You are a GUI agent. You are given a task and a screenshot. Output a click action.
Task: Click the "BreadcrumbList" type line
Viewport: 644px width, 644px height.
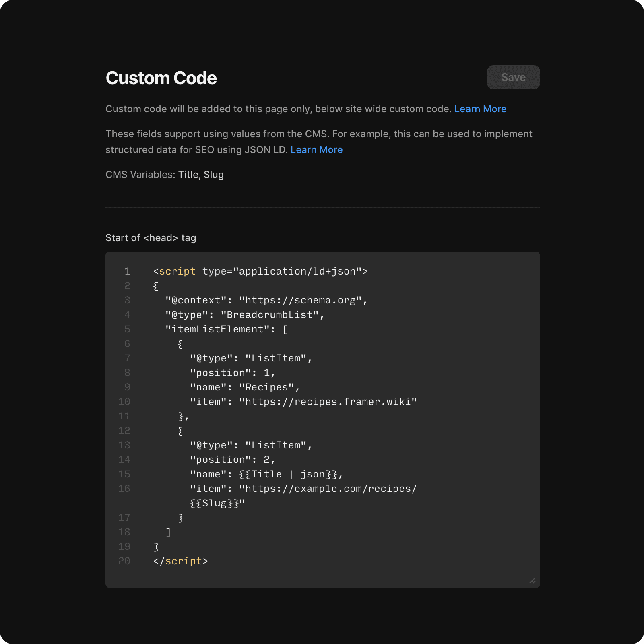pyautogui.click(x=245, y=315)
